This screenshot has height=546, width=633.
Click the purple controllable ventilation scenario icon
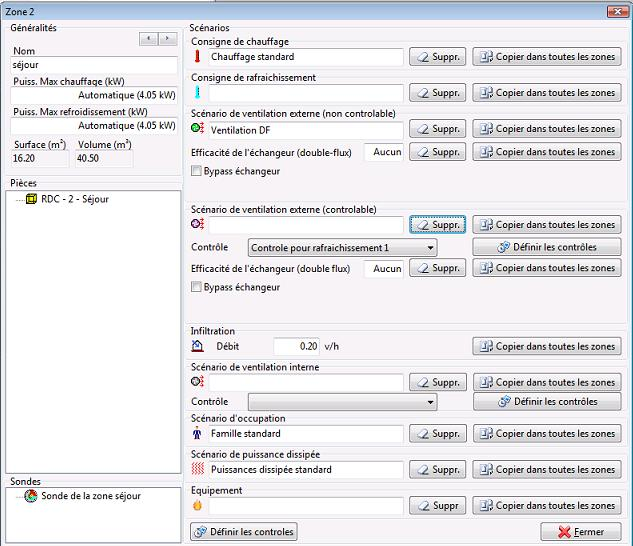tap(197, 224)
